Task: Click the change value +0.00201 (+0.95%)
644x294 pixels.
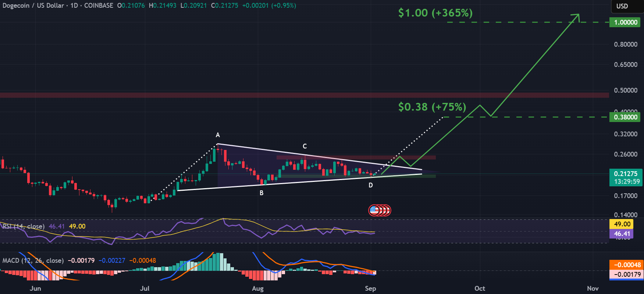Action: (269, 6)
